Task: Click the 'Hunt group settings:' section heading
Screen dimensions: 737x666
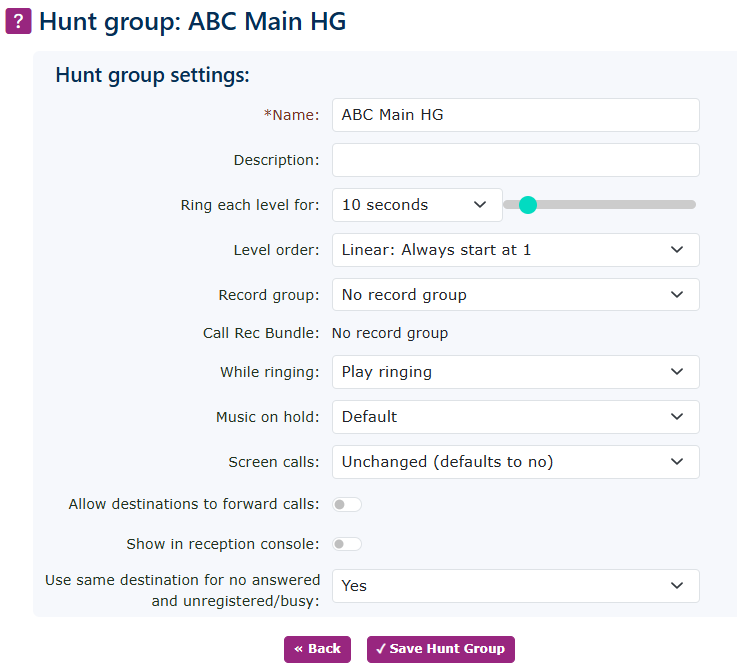Action: [152, 75]
